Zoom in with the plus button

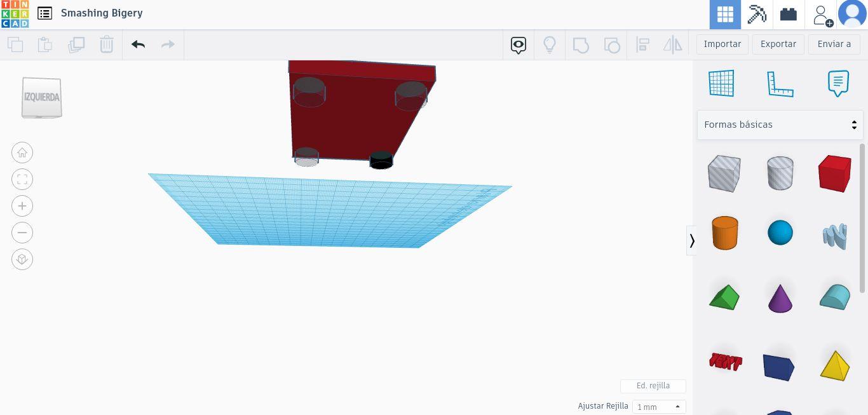point(22,206)
